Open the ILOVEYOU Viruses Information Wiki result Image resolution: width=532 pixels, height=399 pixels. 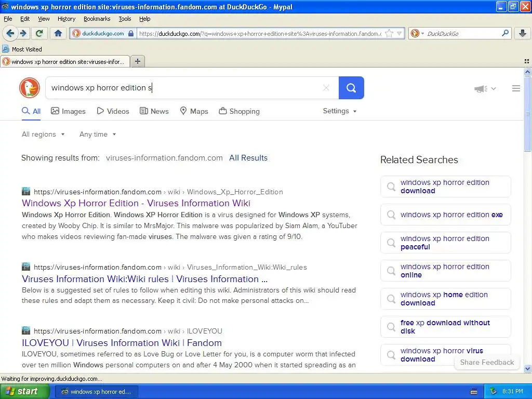pyautogui.click(x=122, y=343)
